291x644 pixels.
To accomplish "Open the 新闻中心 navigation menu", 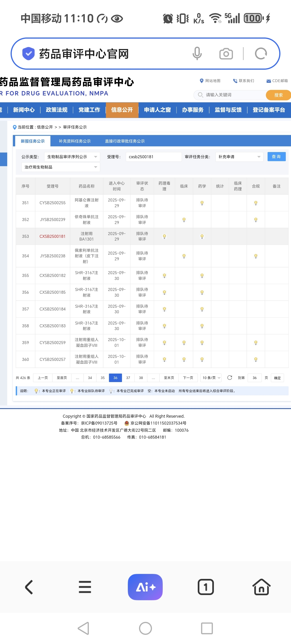I will pos(24,110).
